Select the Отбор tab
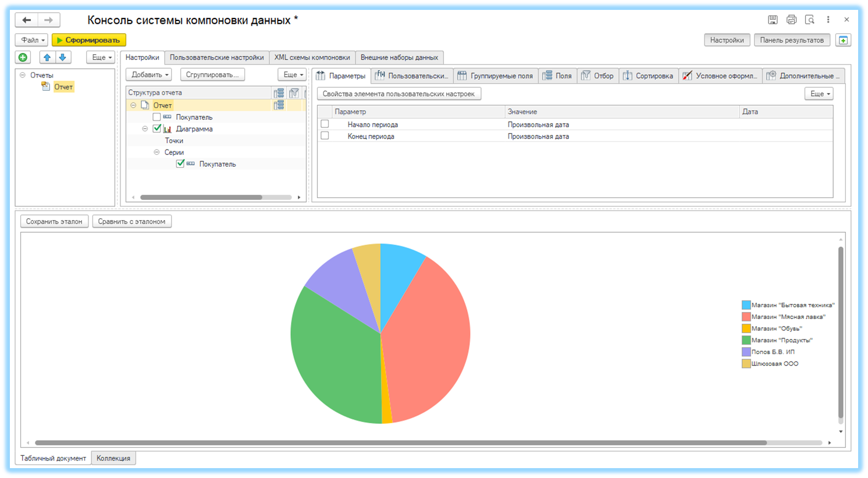The image size is (868, 478). click(x=597, y=76)
